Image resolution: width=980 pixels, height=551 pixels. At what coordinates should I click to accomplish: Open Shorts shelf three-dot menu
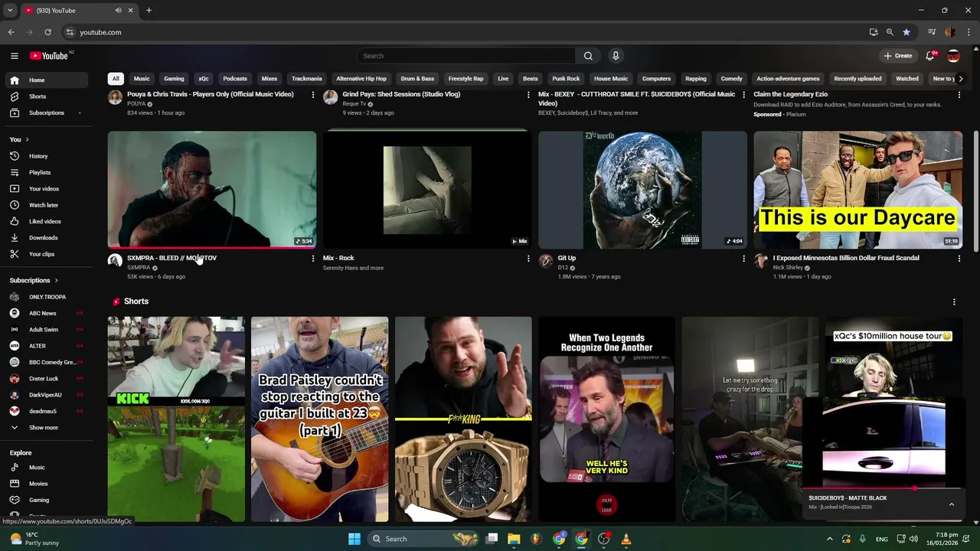tap(954, 302)
